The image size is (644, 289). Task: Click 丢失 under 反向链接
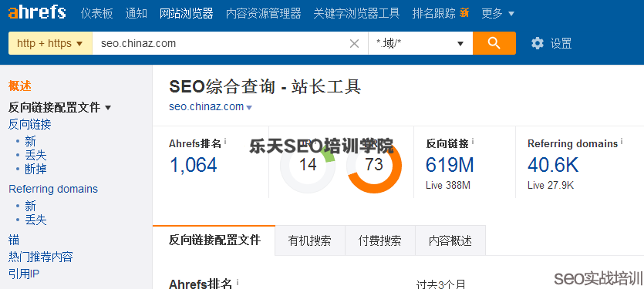[x=35, y=155]
